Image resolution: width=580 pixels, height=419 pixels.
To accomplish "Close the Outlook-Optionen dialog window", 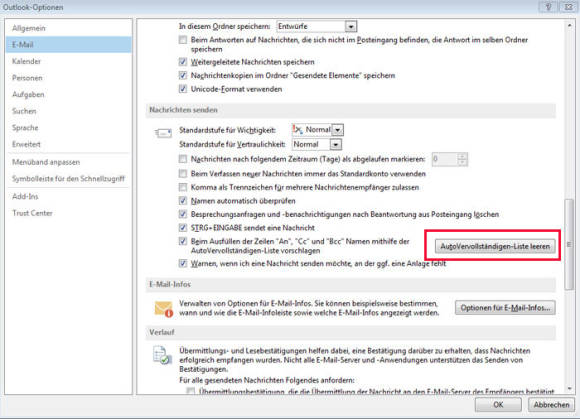I will tap(568, 7).
